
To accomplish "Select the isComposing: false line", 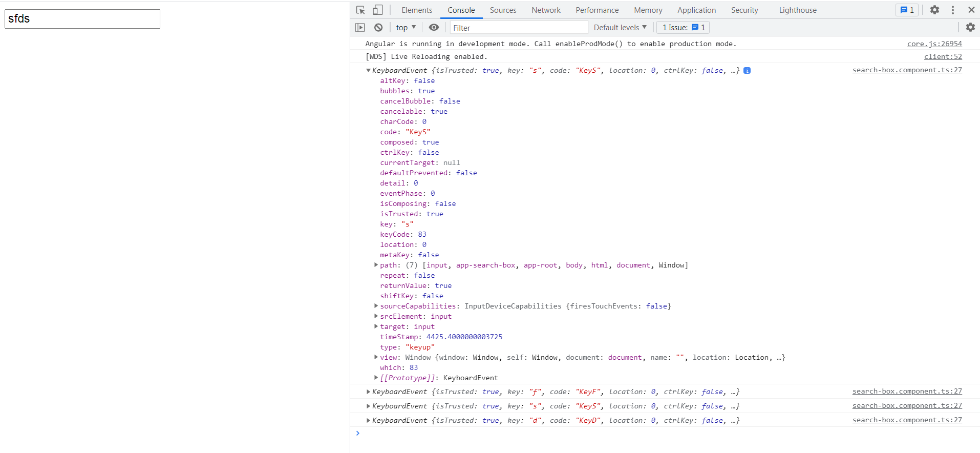I will click(418, 204).
